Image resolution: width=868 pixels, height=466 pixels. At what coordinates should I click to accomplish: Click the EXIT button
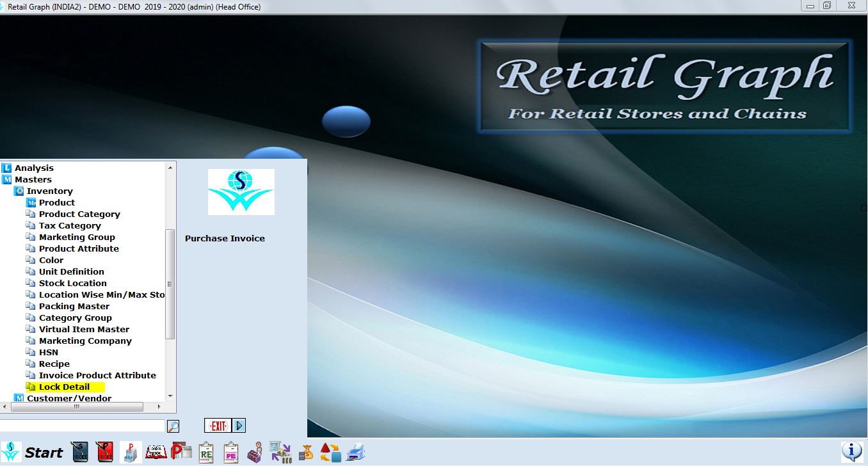[x=218, y=426]
